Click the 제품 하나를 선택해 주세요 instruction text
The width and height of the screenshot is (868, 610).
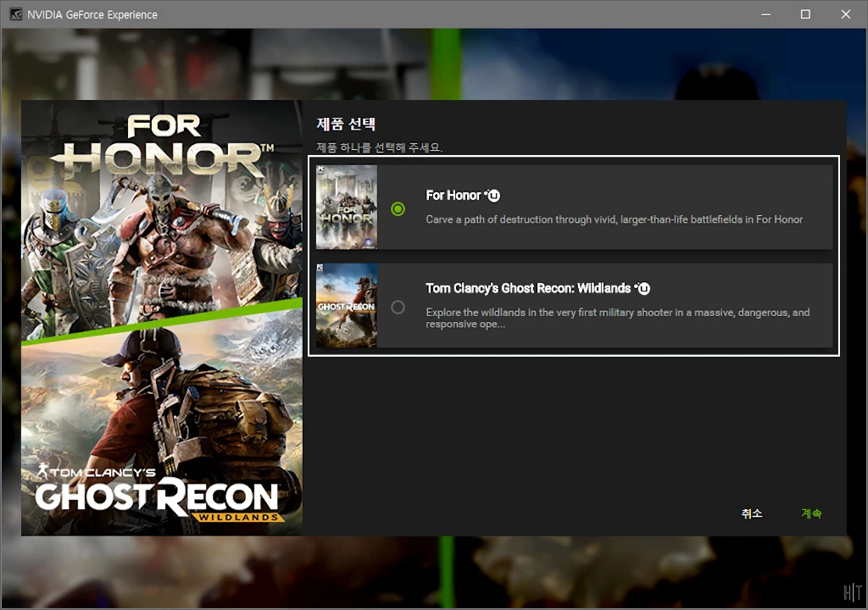point(379,147)
